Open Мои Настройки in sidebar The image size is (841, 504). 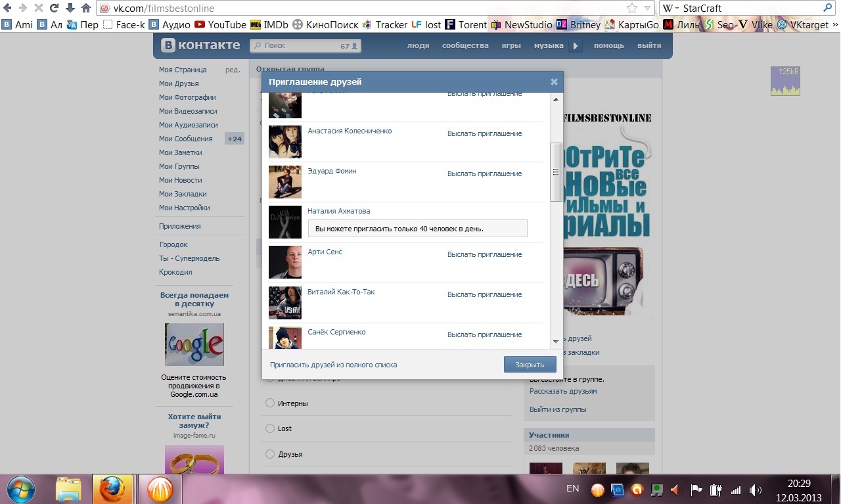(185, 208)
